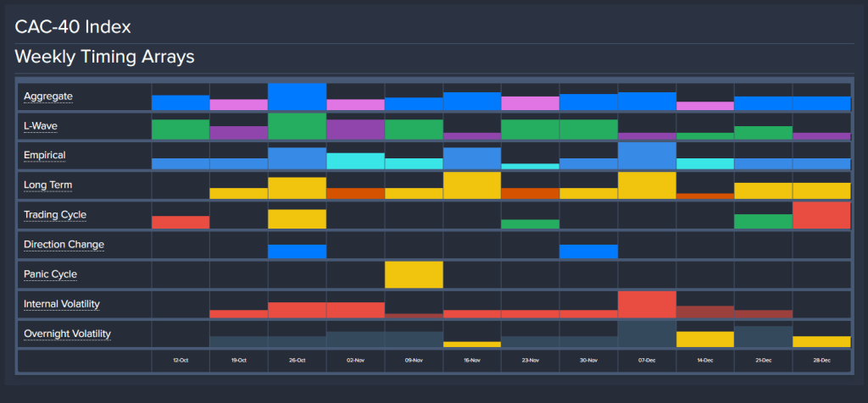Click the L-Wave row label
The height and width of the screenshot is (403, 868).
pos(41,127)
